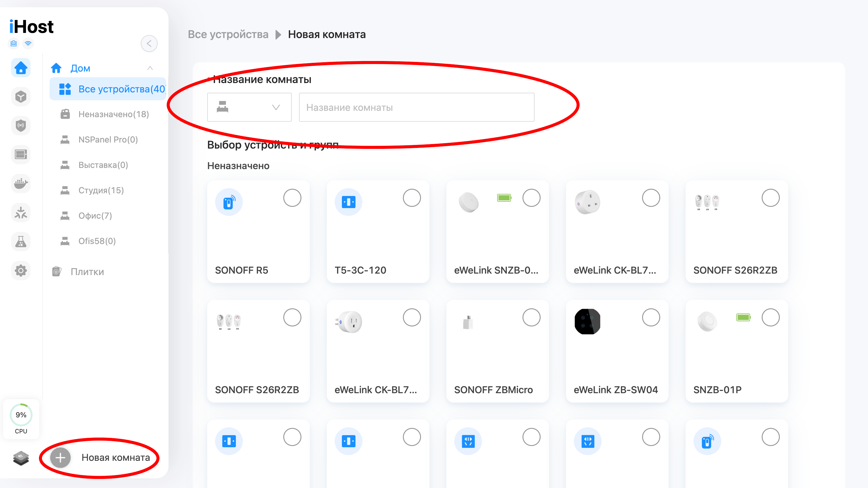The height and width of the screenshot is (488, 868).
Task: Click the Название комнаты input field
Action: coord(416,108)
